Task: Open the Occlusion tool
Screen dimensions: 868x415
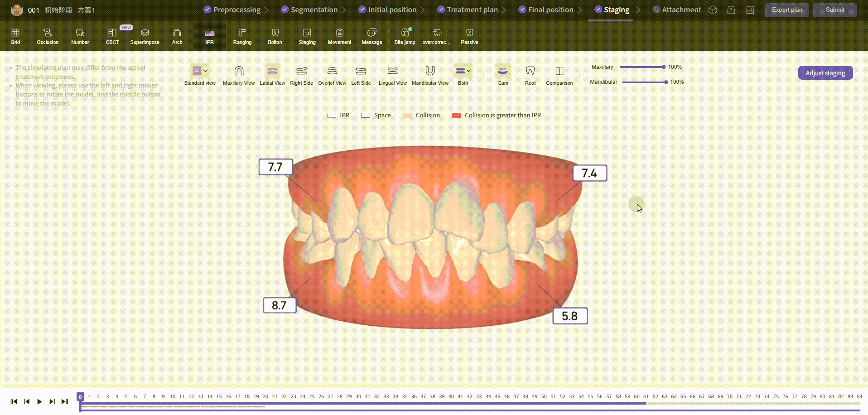Action: click(x=48, y=36)
